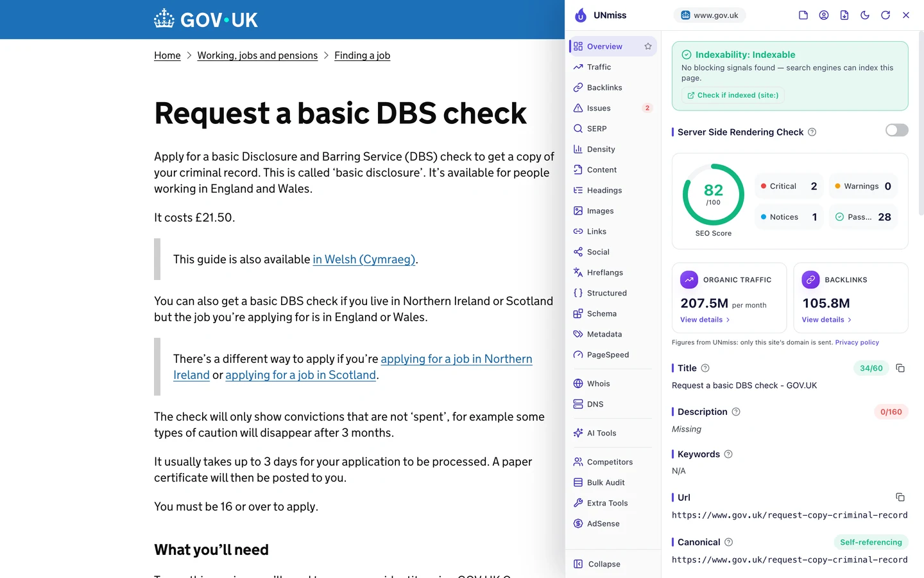The width and height of the screenshot is (924, 578).
Task: Click the Backlinks card purple link icon
Action: (810, 279)
